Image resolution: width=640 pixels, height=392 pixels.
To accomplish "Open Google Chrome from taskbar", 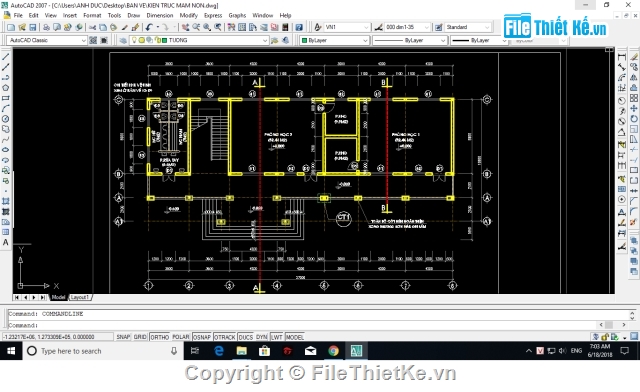I will point(333,351).
